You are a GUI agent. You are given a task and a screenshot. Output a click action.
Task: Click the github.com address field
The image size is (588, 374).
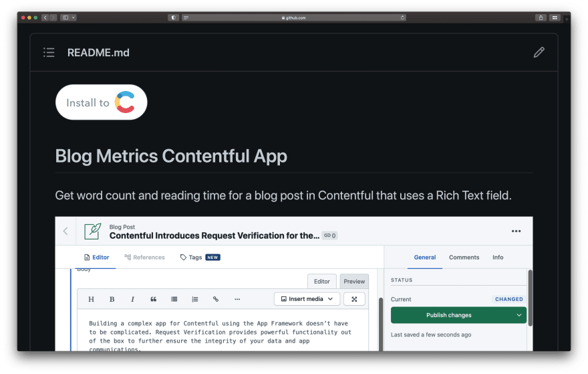[294, 17]
